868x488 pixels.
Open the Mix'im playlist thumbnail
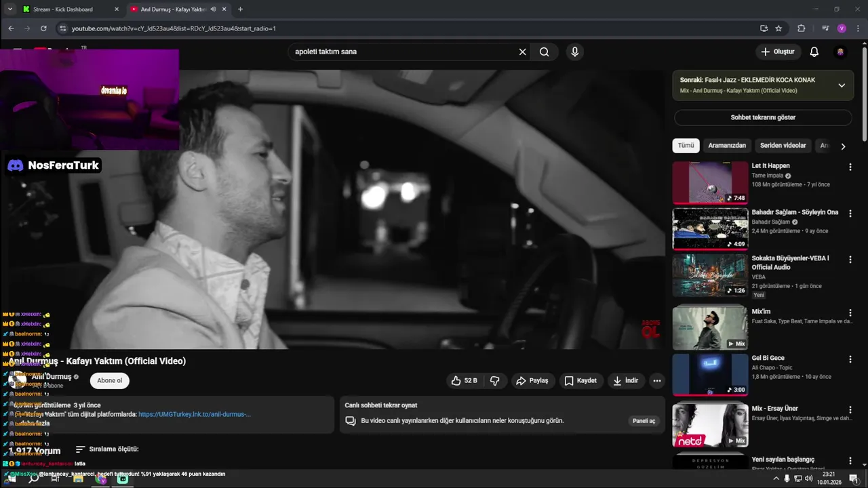click(x=710, y=328)
